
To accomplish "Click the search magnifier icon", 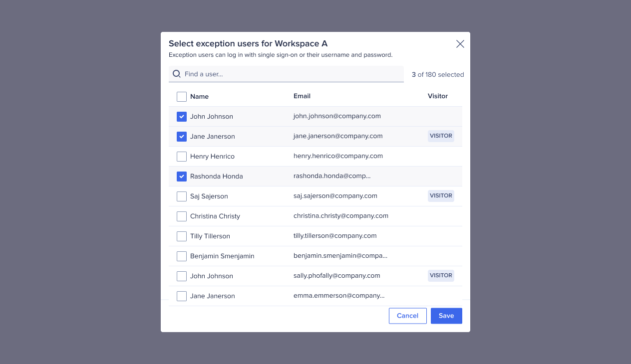I will [x=176, y=73].
